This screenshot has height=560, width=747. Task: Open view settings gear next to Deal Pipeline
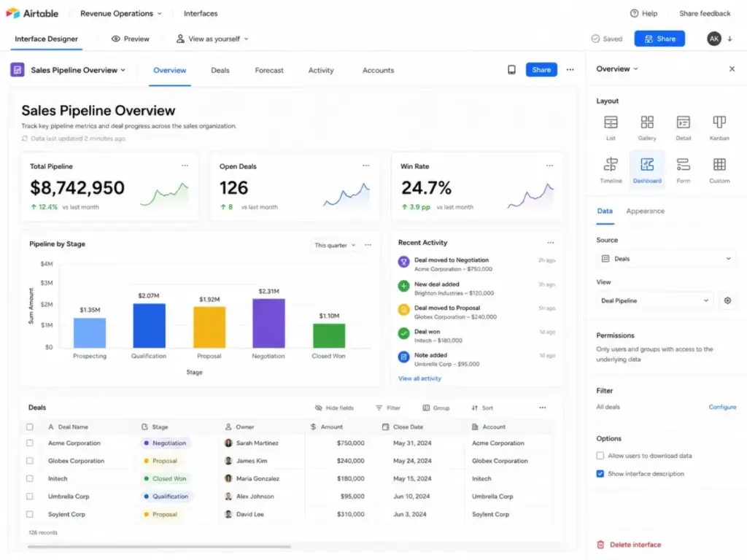727,300
